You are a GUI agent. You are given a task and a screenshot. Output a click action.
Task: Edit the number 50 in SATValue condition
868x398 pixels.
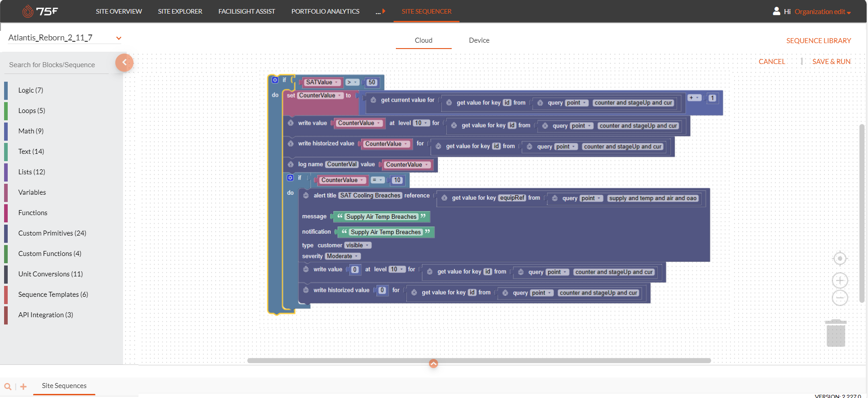[x=372, y=82]
